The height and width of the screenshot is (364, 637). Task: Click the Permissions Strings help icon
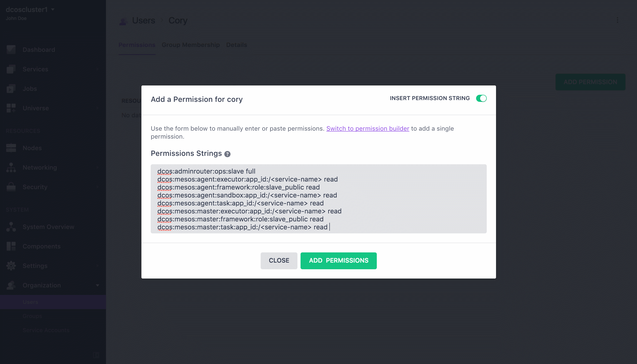(x=227, y=154)
